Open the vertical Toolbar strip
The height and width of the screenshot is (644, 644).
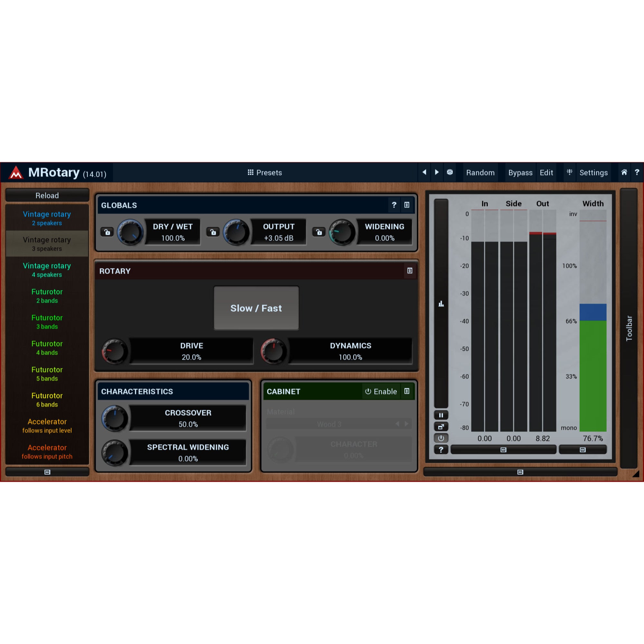[x=629, y=328]
